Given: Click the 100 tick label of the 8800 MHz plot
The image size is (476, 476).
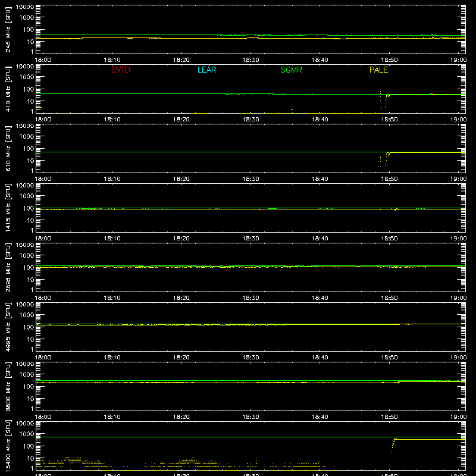Looking at the screenshot, I should point(29,387).
